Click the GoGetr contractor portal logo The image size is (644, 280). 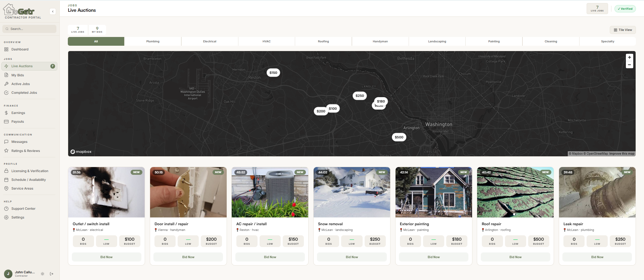coord(22,11)
